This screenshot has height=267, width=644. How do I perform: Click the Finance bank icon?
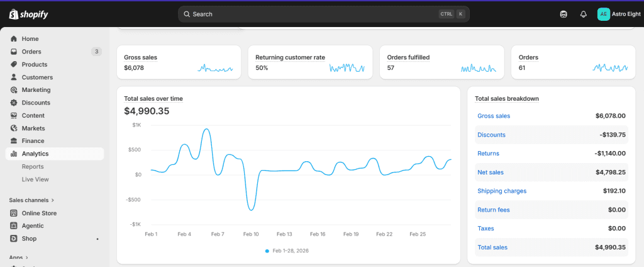tap(14, 140)
